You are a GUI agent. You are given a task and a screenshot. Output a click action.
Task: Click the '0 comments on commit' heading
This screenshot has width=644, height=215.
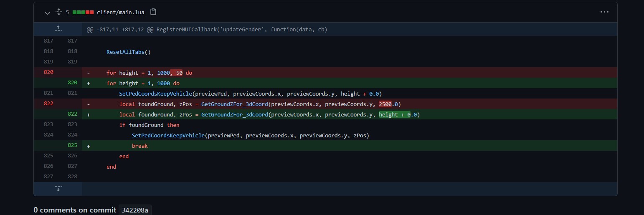pyautogui.click(x=75, y=210)
